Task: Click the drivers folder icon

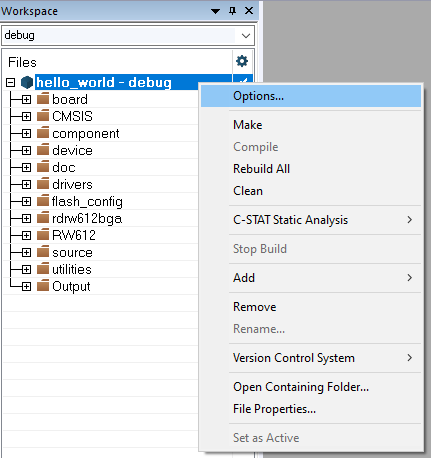Action: [x=43, y=184]
